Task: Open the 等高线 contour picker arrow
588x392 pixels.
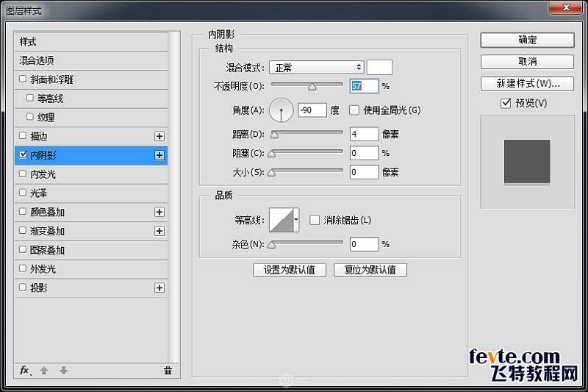Action: coord(296,220)
